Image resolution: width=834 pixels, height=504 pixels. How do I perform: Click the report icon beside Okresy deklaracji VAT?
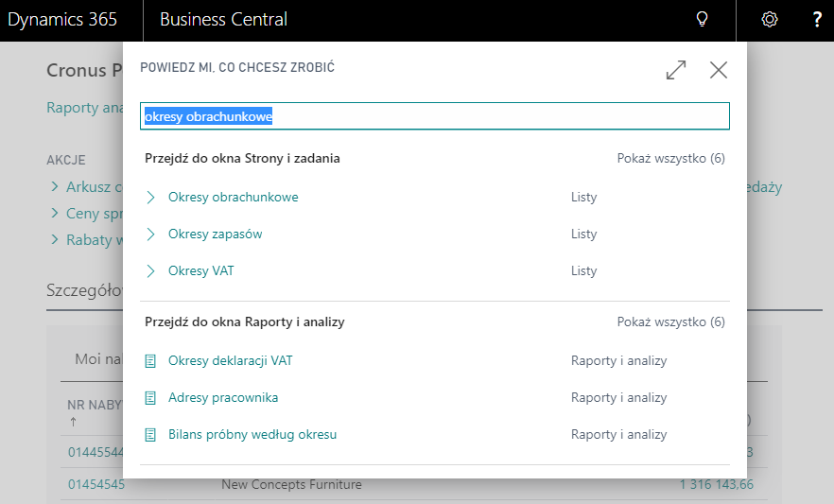[x=150, y=361]
